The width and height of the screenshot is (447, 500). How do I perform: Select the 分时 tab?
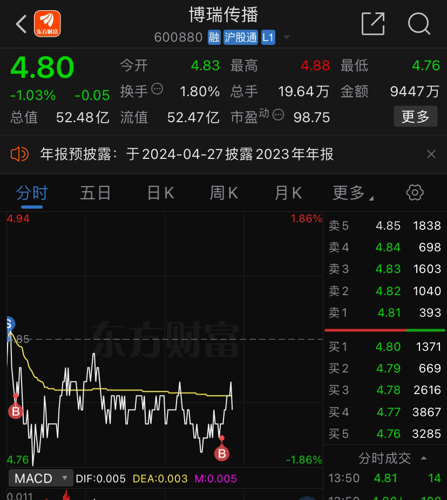tap(32, 193)
